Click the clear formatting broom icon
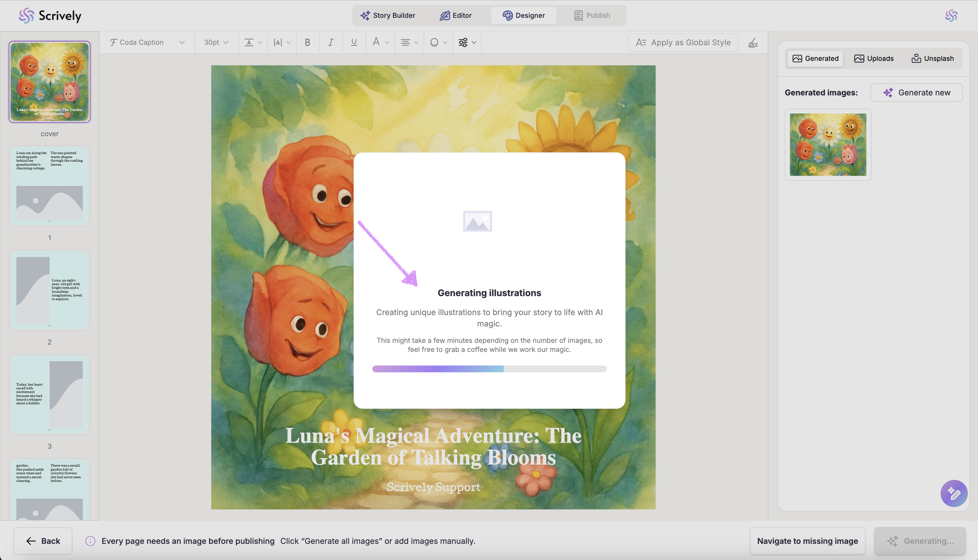Screen dimensions: 978x560 coord(753,43)
